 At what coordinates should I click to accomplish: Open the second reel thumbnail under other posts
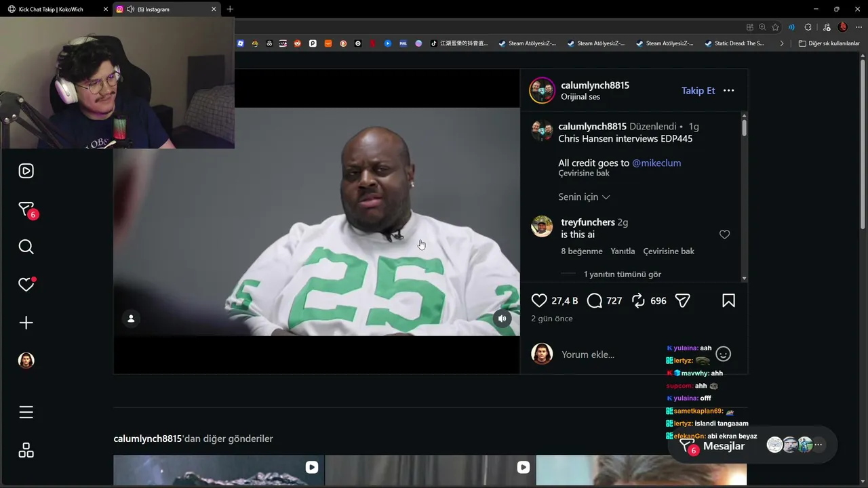[x=431, y=471]
